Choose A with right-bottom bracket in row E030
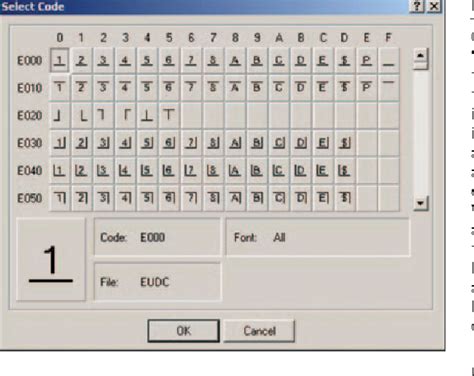Viewport: 474px width, 376px height. tap(235, 143)
